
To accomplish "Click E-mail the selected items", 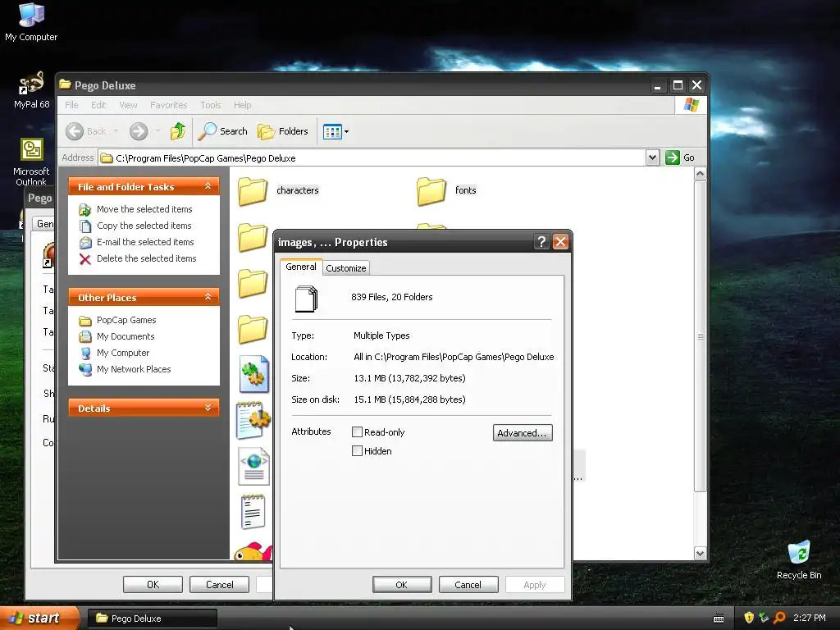I will pos(145,242).
